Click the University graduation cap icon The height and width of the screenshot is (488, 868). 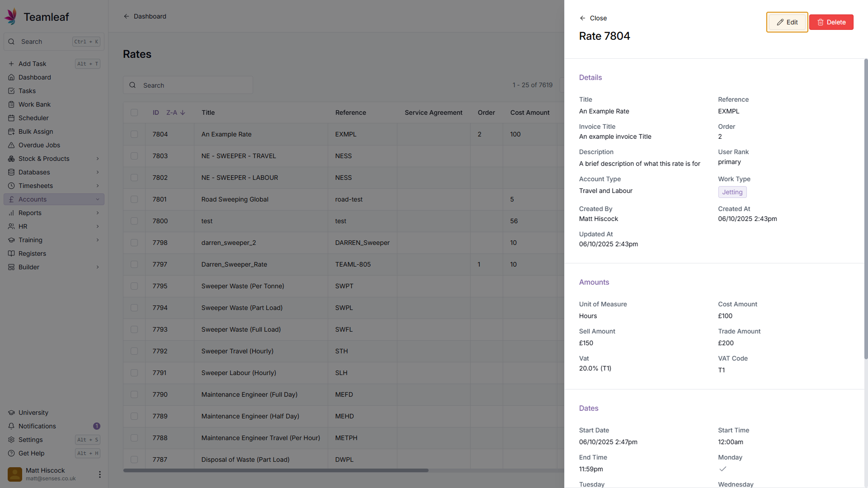tap(11, 413)
